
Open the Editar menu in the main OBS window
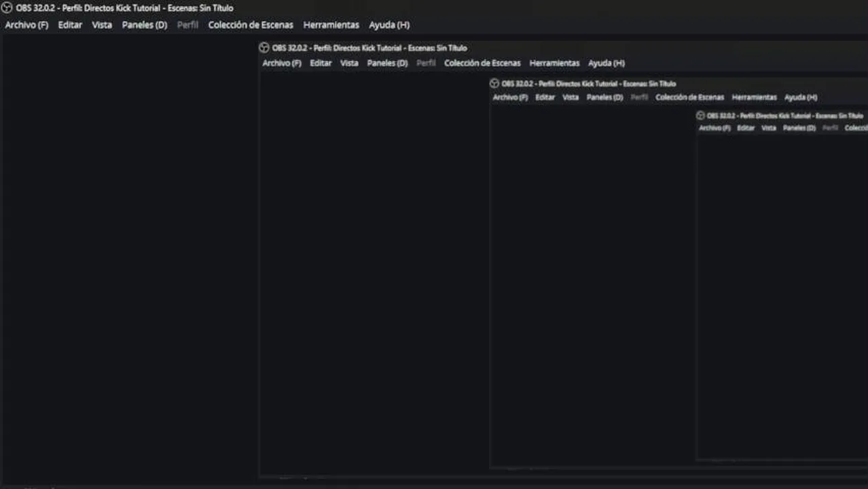coord(70,25)
